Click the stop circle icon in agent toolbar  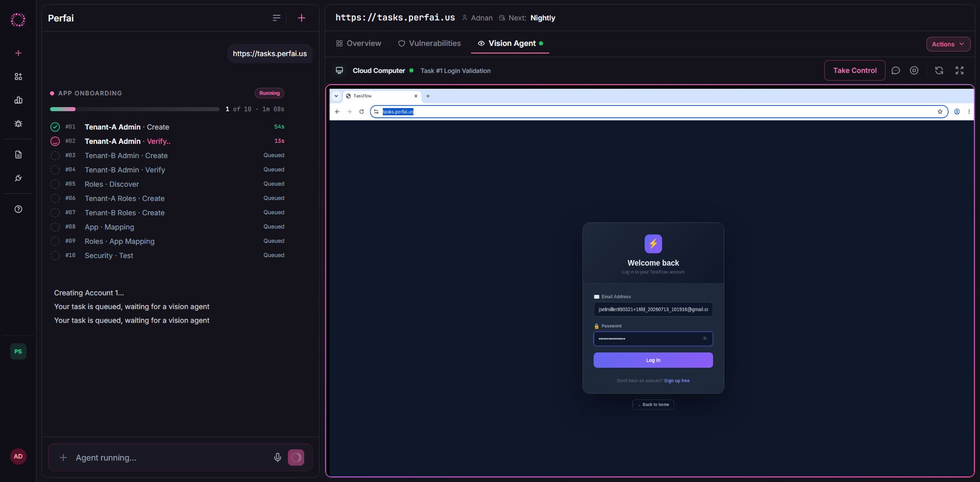coord(914,70)
